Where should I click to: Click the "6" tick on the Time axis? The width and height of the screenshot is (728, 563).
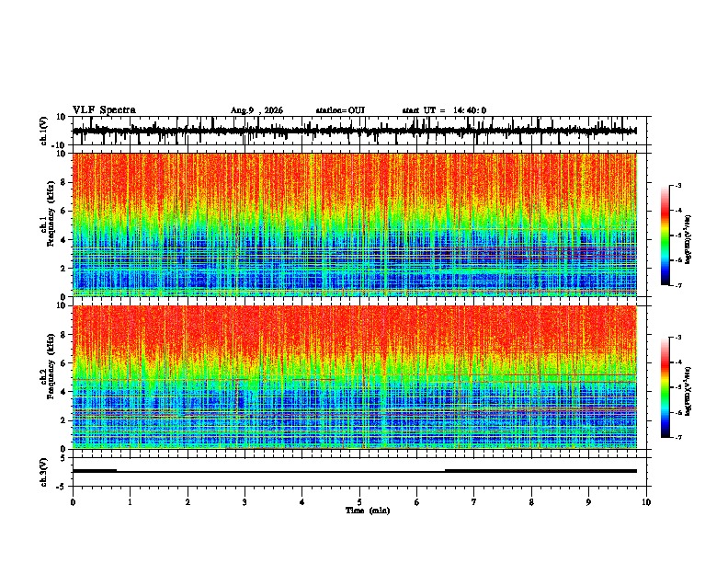417,502
